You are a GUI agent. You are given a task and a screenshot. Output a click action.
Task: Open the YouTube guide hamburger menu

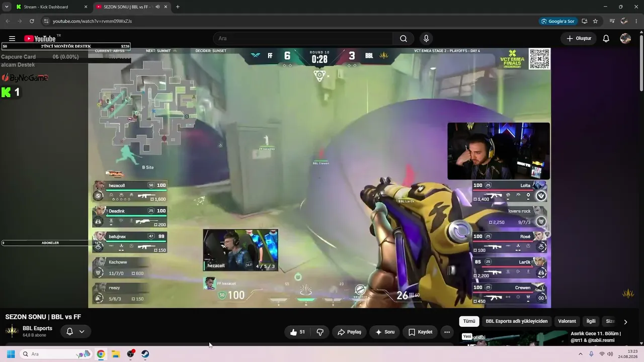pos(12,39)
